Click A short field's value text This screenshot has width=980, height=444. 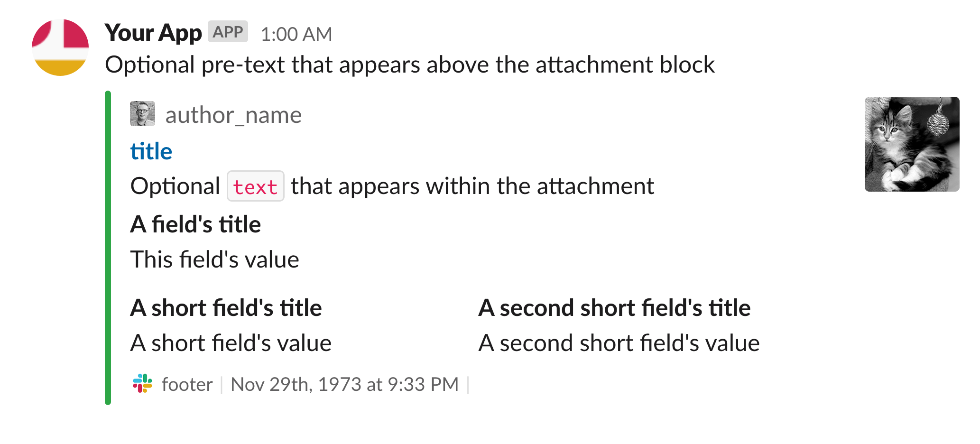(x=231, y=342)
